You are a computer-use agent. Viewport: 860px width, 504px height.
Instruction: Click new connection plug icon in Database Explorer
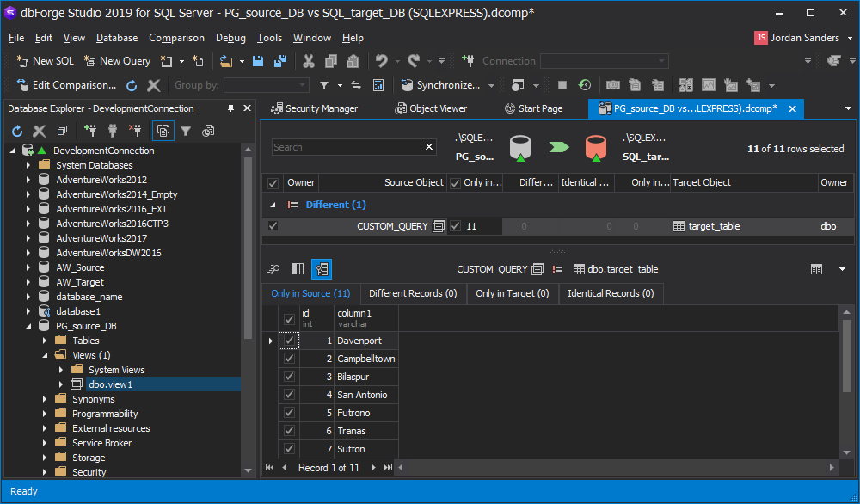[x=90, y=131]
